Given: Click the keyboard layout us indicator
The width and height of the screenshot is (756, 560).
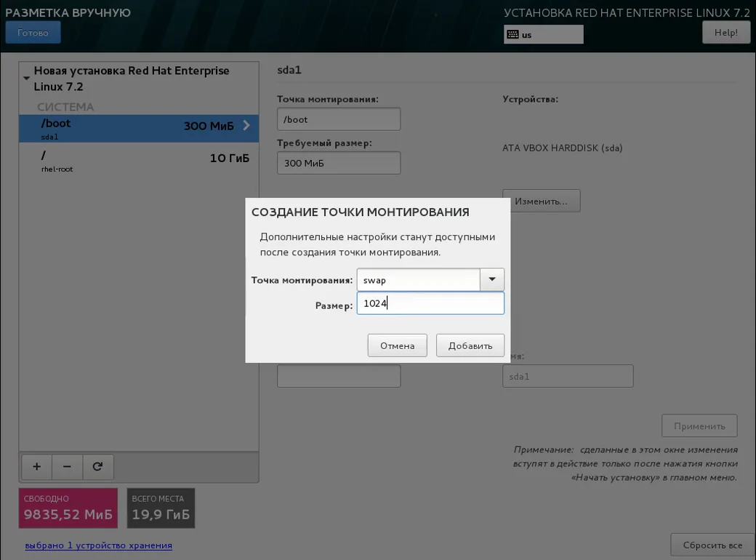Looking at the screenshot, I should (544, 34).
